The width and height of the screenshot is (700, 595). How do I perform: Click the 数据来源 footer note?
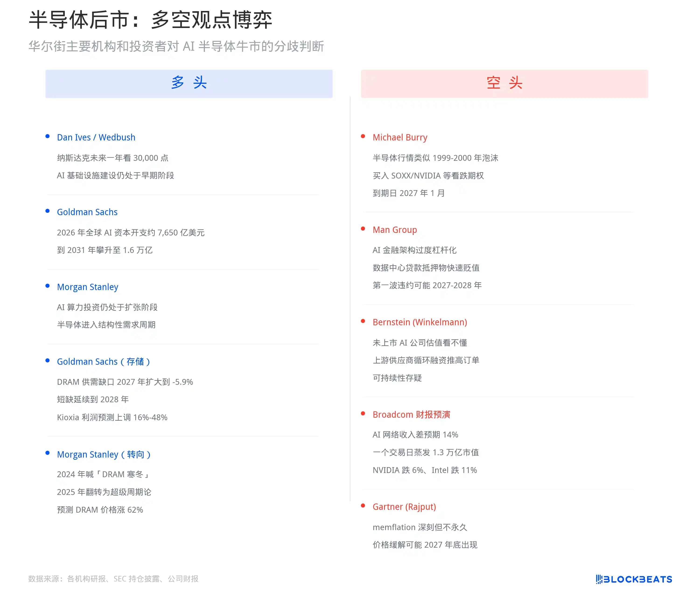point(113,579)
